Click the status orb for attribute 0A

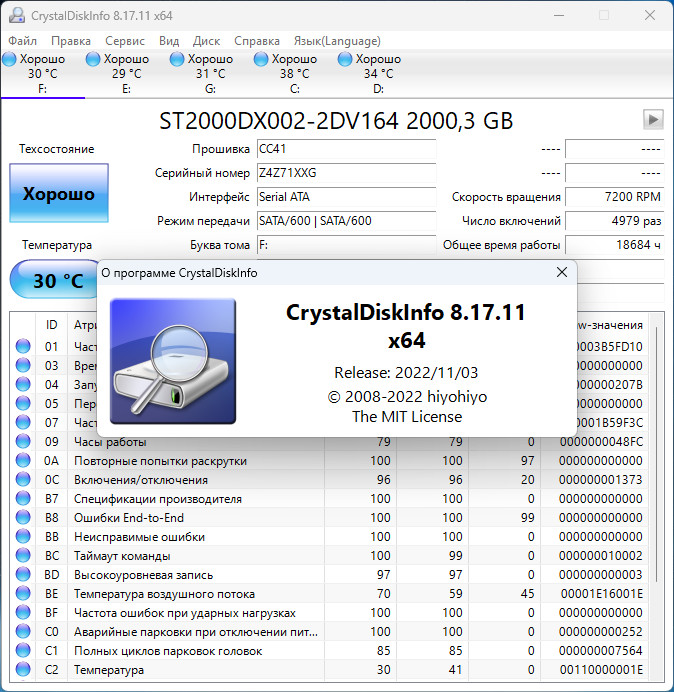click(x=23, y=460)
